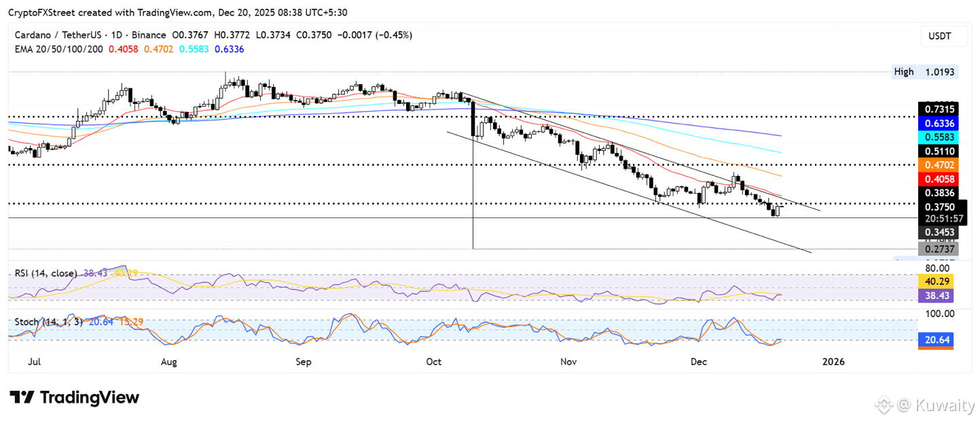980x422 pixels.
Task: Click the Kuwaity watermark icon
Action: tap(883, 406)
